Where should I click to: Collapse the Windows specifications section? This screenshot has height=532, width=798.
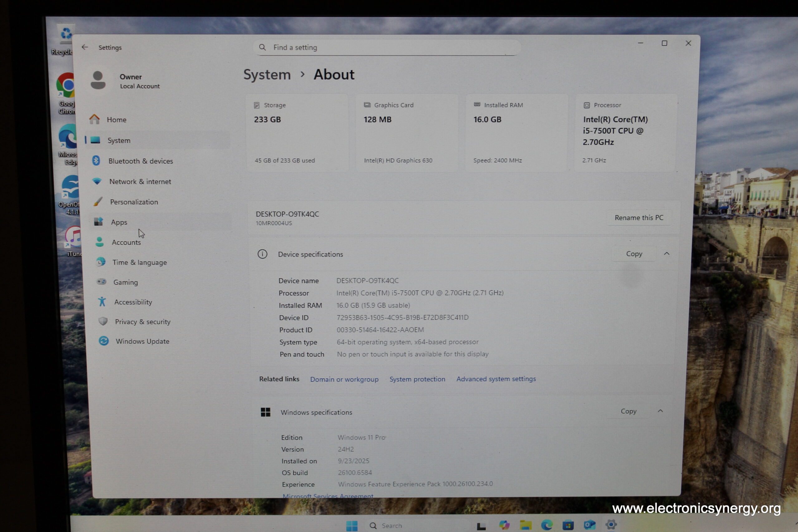[660, 411]
